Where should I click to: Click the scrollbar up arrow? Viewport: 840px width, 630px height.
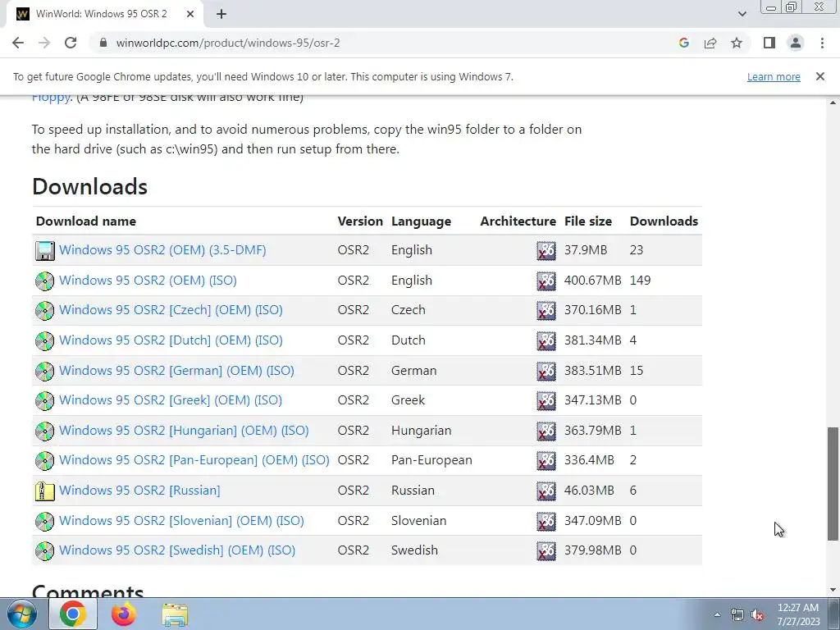point(833,102)
